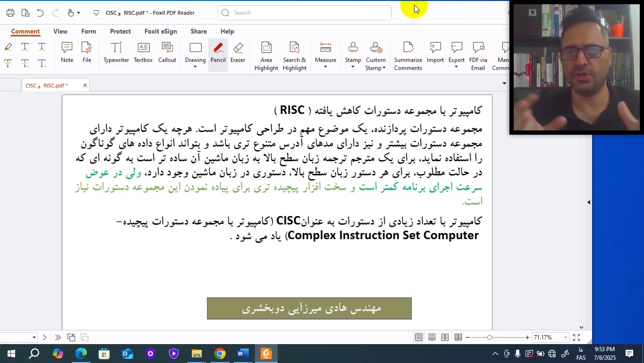This screenshot has height=363, width=644.
Task: Open File Explorer from the taskbar
Action: click(197, 354)
